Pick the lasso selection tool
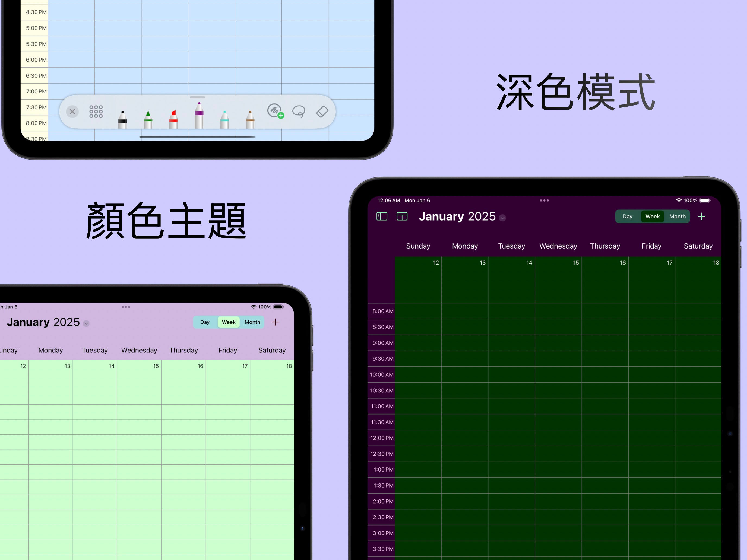This screenshot has height=560, width=747. [x=299, y=112]
